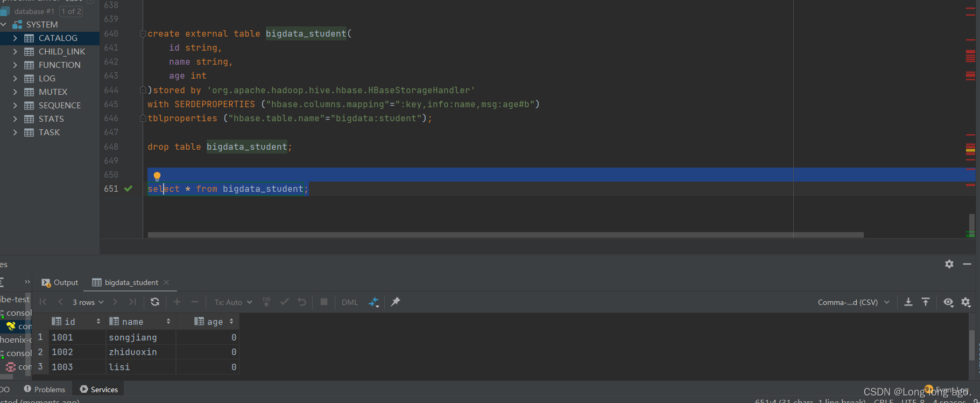Click the DML button

pos(350,302)
